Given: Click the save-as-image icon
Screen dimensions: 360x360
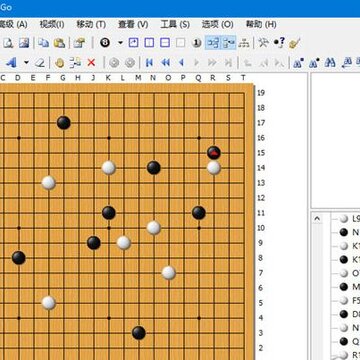Looking at the screenshot, I should pyautogui.click(x=24, y=43).
